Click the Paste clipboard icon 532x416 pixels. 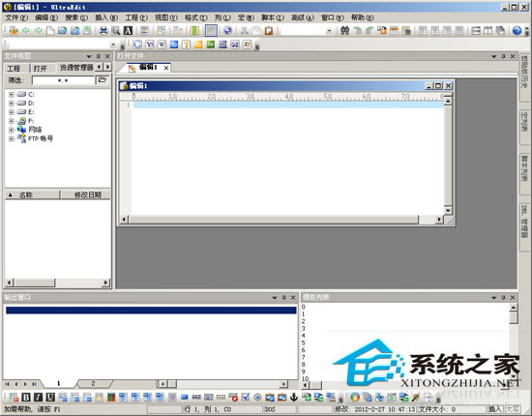click(x=269, y=31)
